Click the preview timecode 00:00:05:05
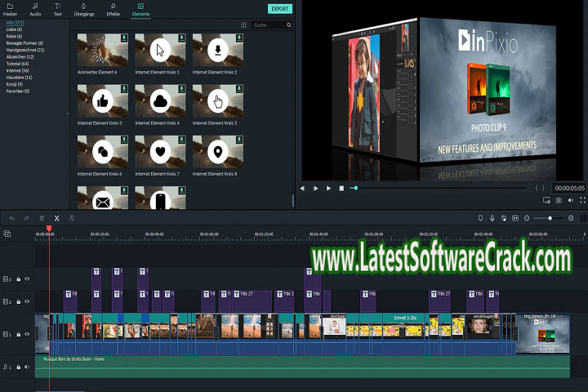The width and height of the screenshot is (588, 392). click(570, 188)
